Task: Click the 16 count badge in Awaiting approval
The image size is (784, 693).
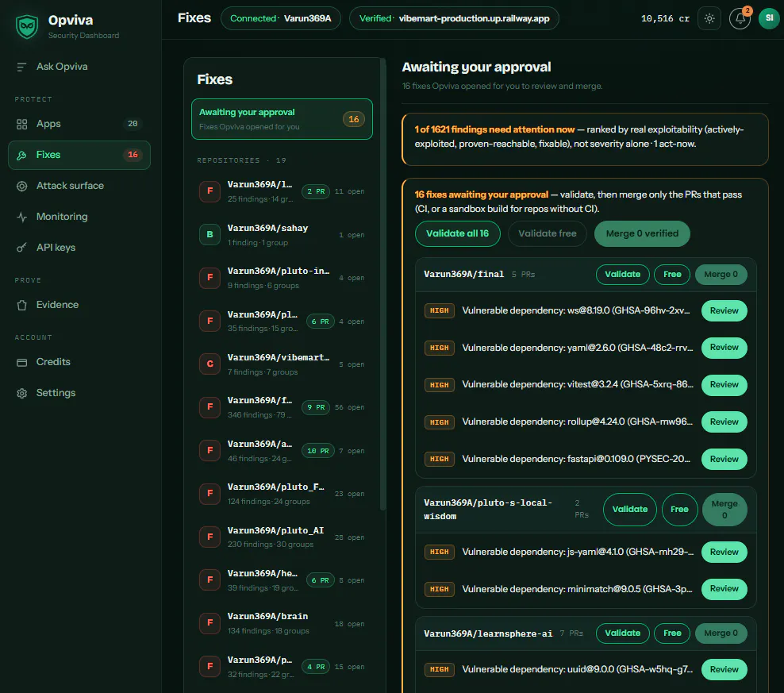Action: tap(353, 119)
